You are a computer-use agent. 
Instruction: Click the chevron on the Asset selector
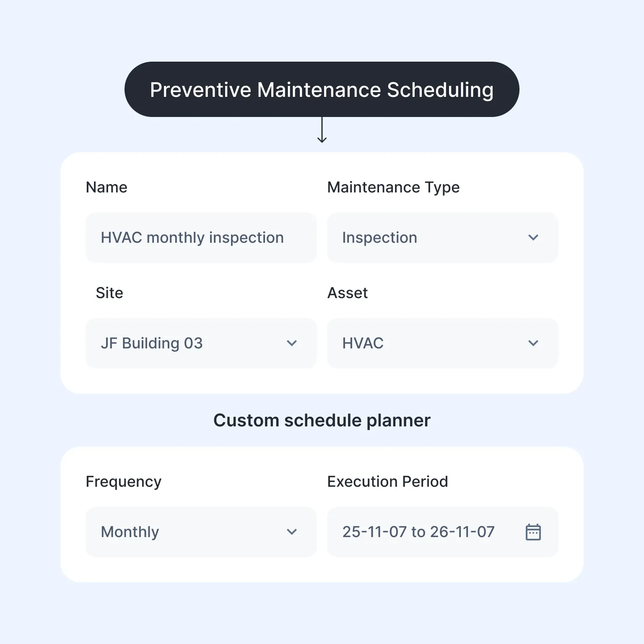[x=533, y=343]
